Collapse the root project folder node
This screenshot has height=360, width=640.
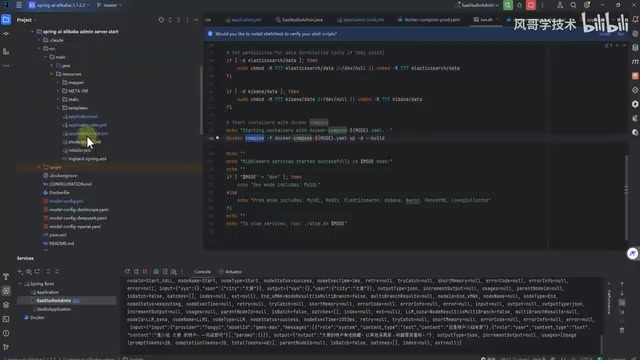point(33,31)
